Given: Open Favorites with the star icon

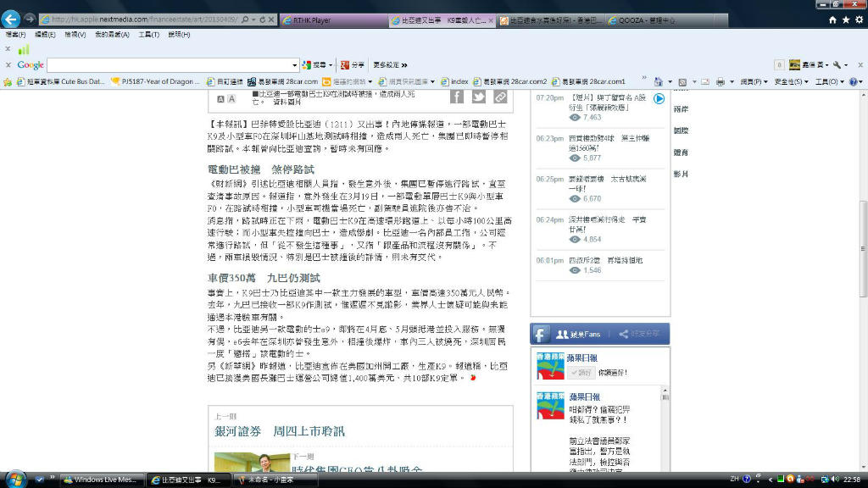Looking at the screenshot, I should [846, 20].
